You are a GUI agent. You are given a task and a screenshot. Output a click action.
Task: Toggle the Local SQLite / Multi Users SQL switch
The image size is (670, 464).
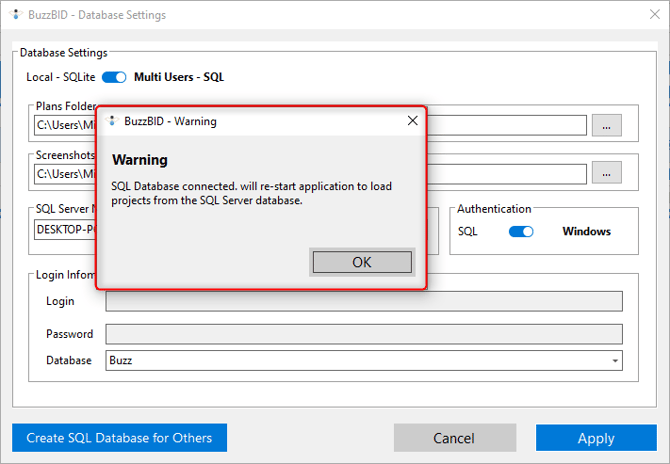[x=114, y=77]
